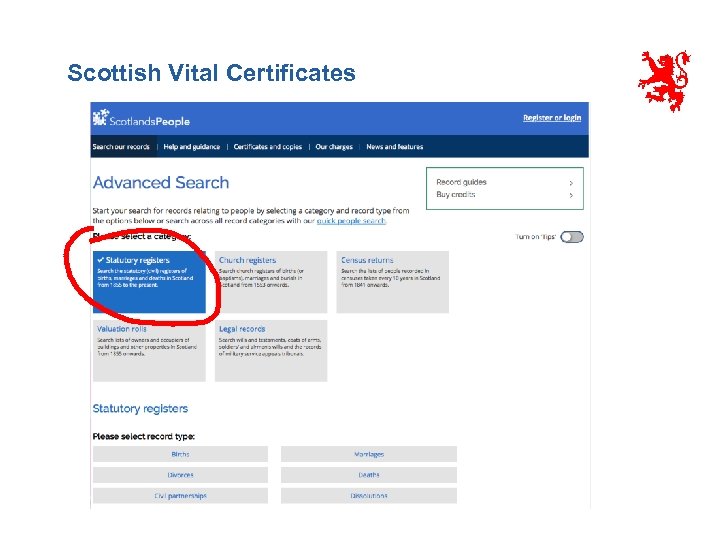The width and height of the screenshot is (720, 540).
Task: Click the checkmark on Statutory registers tile
Action: click(101, 260)
